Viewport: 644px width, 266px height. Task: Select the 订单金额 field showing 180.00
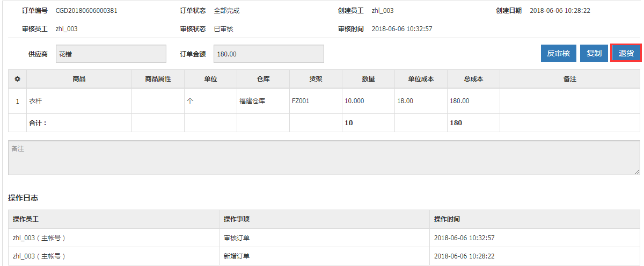[268, 54]
